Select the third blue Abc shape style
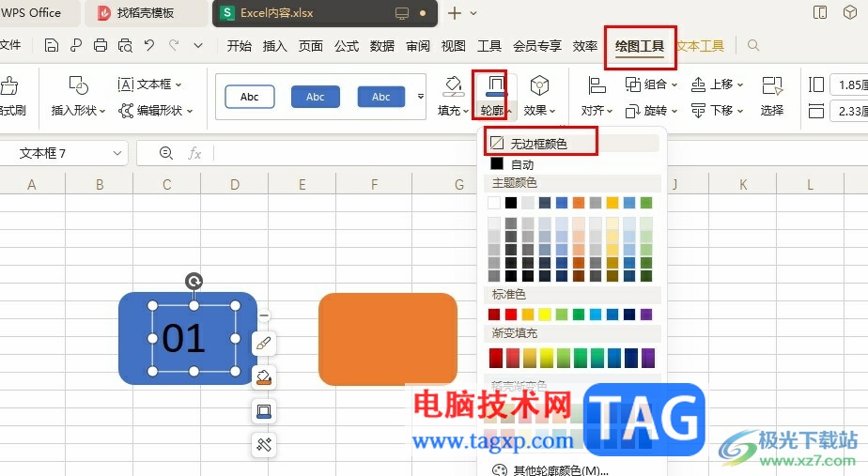 (x=380, y=97)
